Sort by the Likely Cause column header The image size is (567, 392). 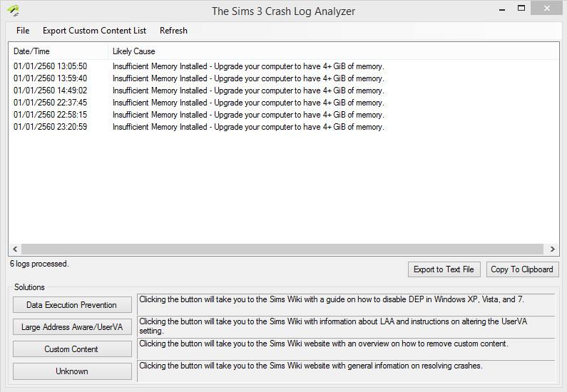coord(333,51)
